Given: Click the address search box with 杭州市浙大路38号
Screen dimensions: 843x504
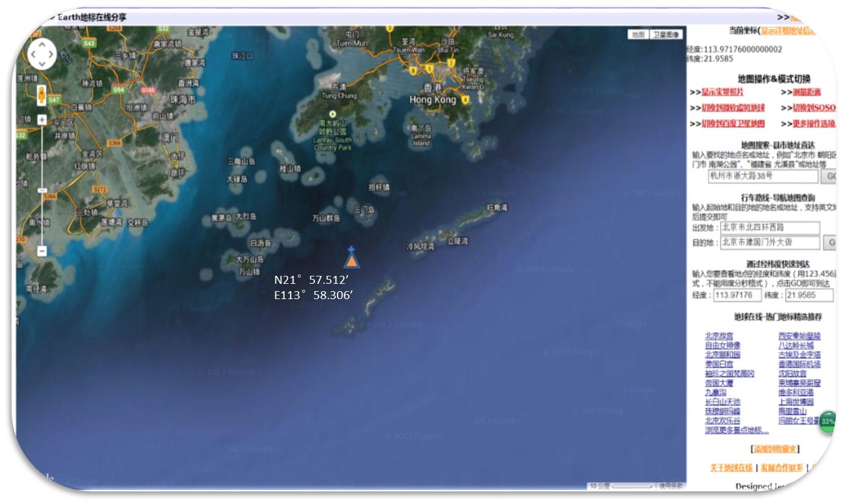Looking at the screenshot, I should [x=763, y=177].
